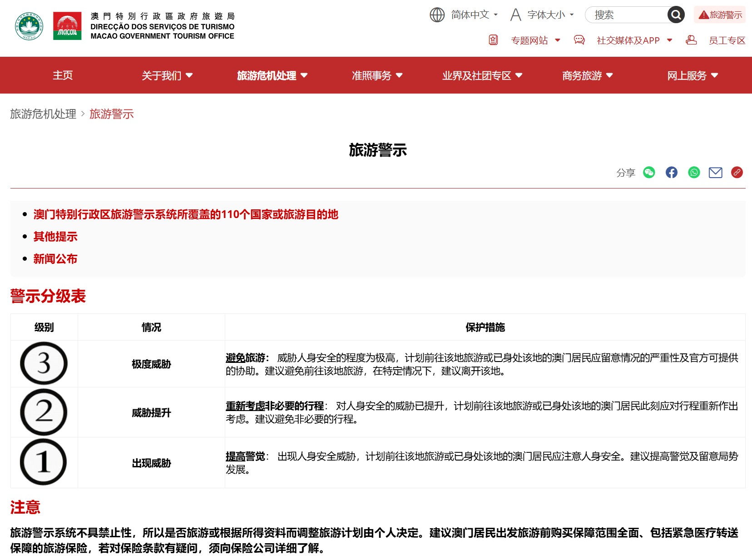Open the 新闻公布 link
Viewport: 752px width, 560px height.
click(x=55, y=259)
